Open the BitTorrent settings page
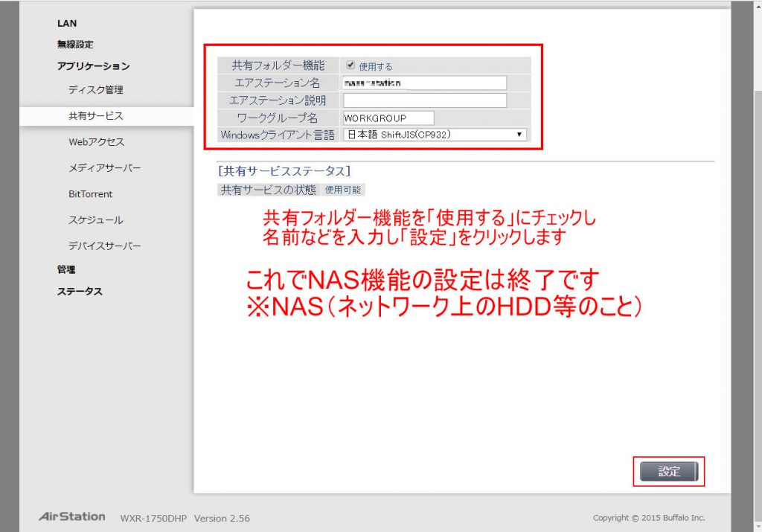 (x=90, y=194)
